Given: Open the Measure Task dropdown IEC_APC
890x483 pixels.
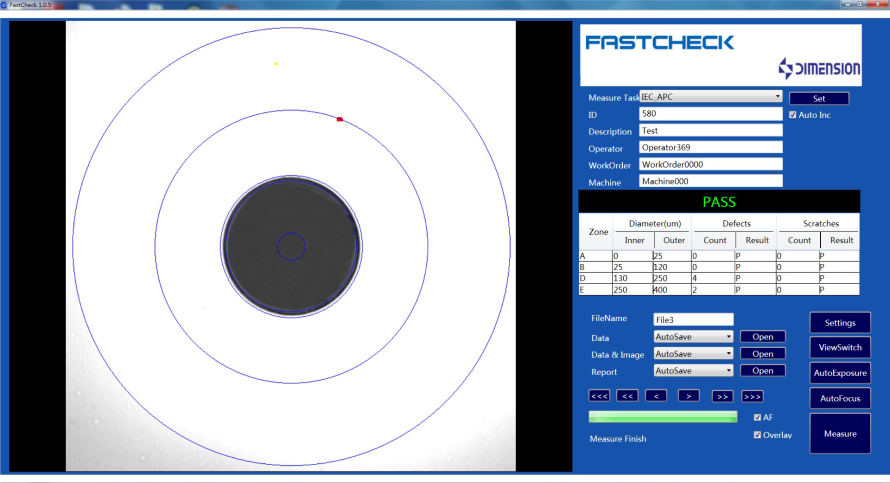Looking at the screenshot, I should pyautogui.click(x=711, y=96).
